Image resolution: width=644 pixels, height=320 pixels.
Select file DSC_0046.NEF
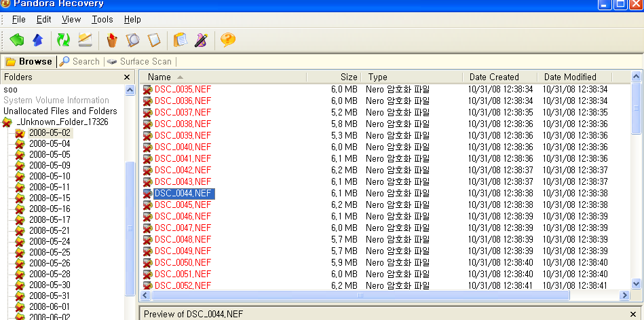pyautogui.click(x=183, y=216)
